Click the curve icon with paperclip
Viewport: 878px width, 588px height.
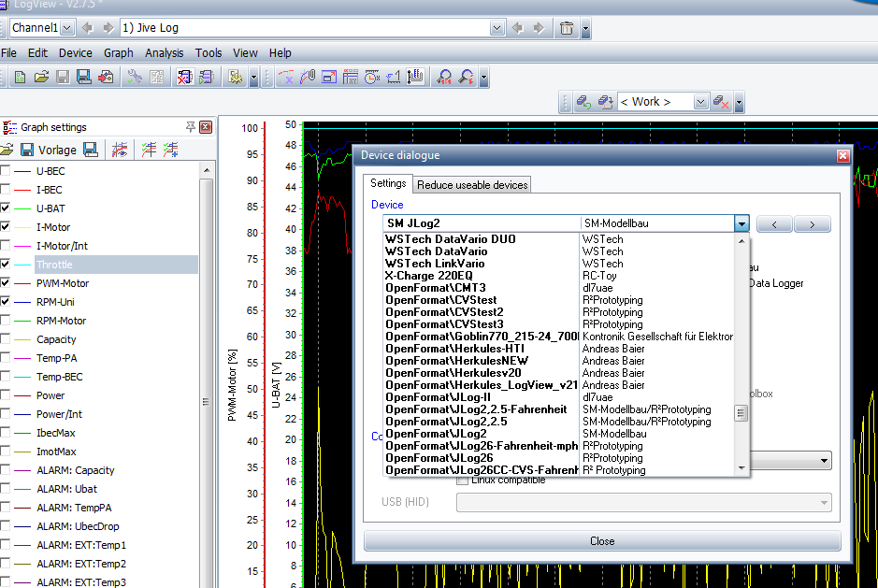point(308,78)
